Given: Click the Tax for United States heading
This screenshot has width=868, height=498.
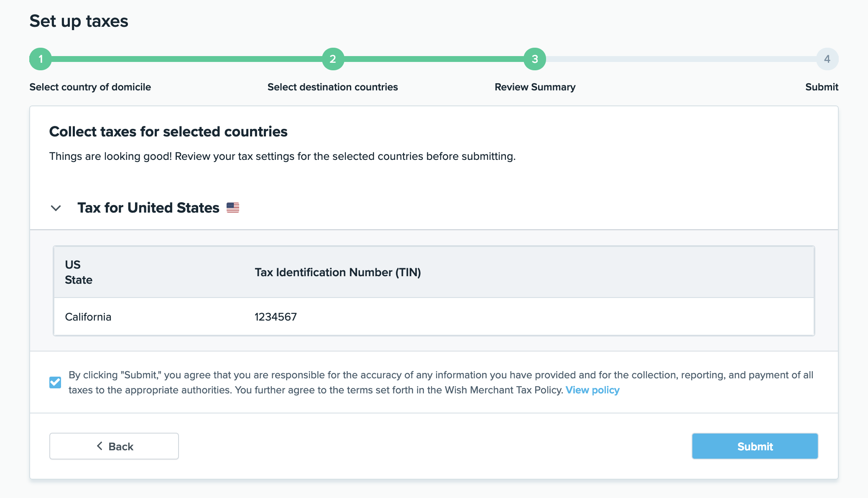Looking at the screenshot, I should [x=148, y=208].
